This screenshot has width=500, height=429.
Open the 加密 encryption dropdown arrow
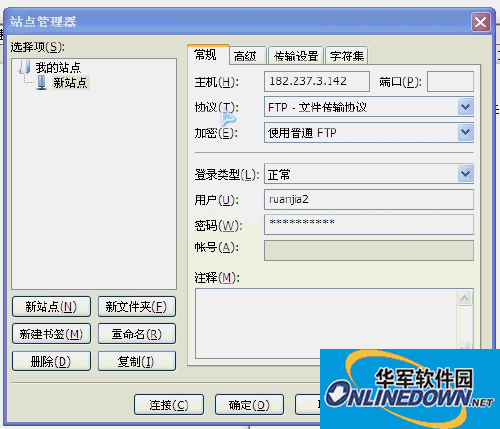click(465, 133)
